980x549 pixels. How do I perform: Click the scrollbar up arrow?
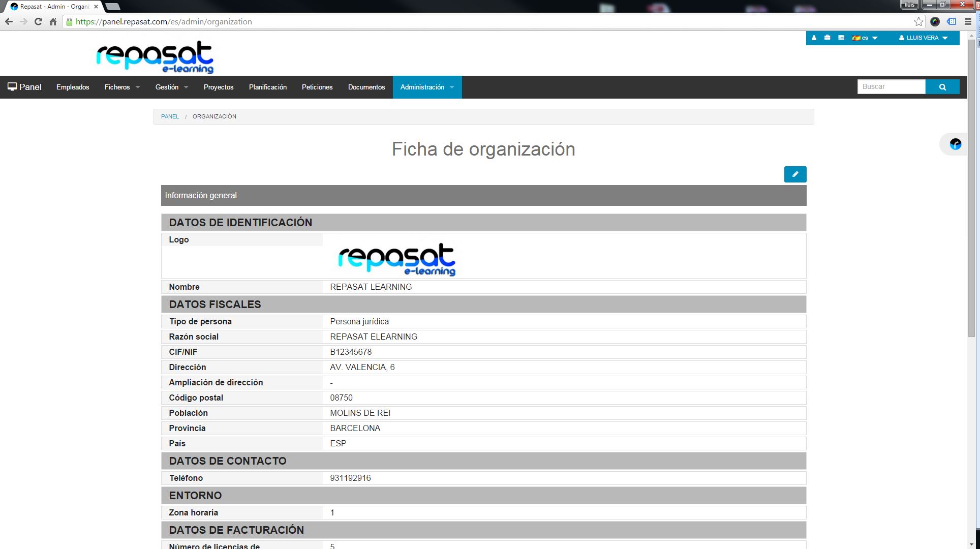click(x=972, y=36)
